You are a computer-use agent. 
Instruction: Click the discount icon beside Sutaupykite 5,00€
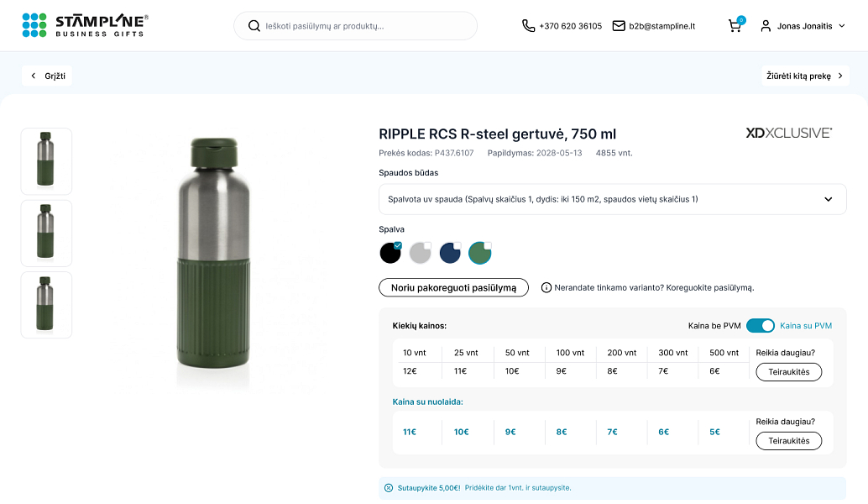pos(389,488)
